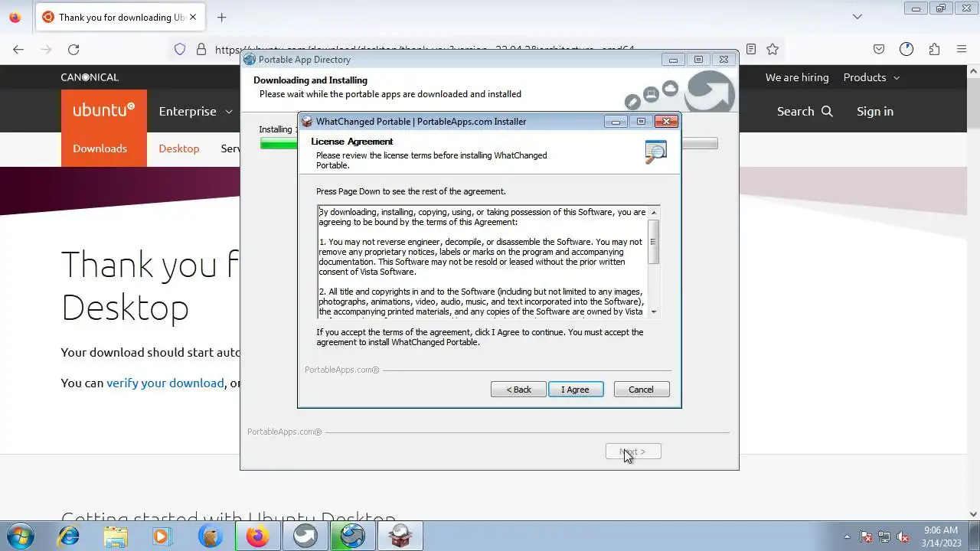Expand the Enterprise menu

point(195,111)
